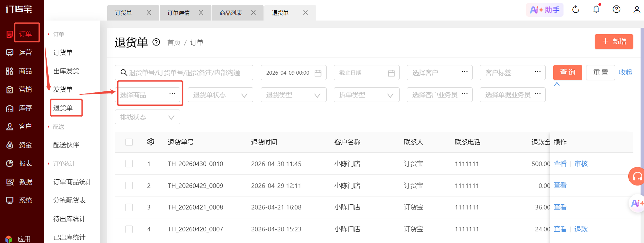644x243 pixels.
Task: Click 审核 for TH_20260430_0010
Action: tap(581, 164)
